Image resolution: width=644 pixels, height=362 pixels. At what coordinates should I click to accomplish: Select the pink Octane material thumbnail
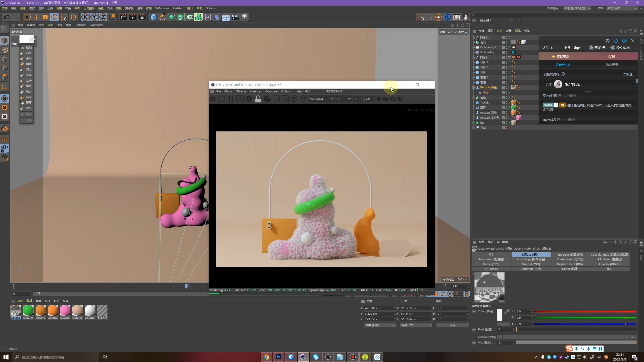(x=65, y=310)
